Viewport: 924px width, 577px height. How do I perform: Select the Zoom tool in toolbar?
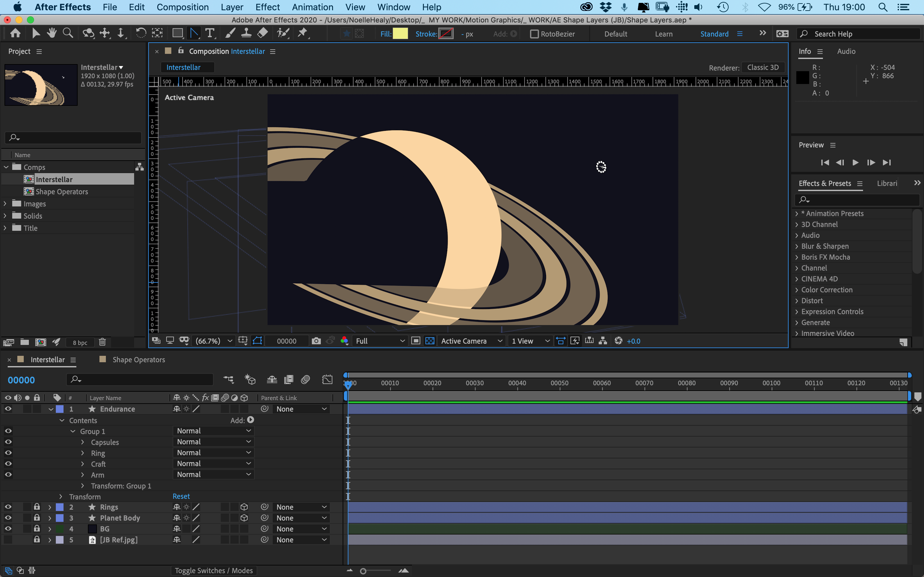(x=68, y=33)
